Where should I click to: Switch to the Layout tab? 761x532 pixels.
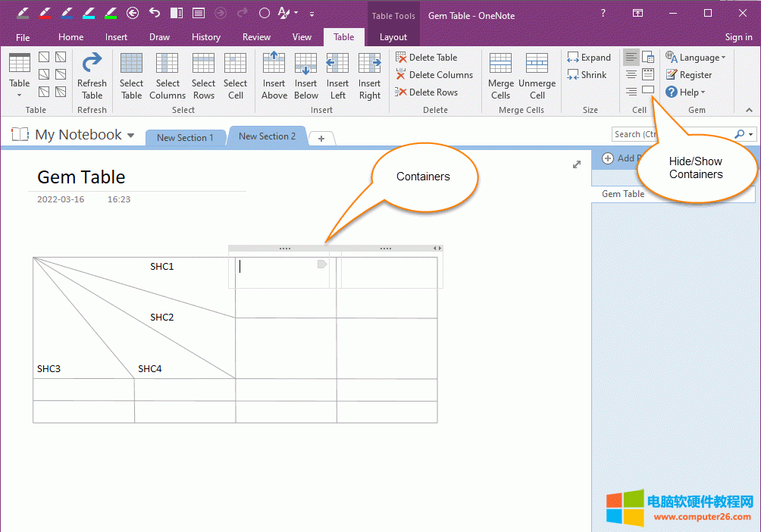[x=393, y=36]
